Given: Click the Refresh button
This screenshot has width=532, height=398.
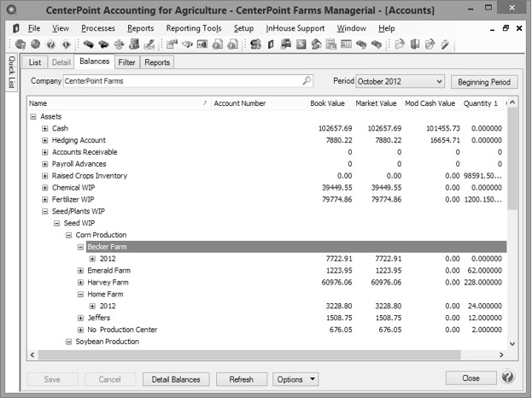Looking at the screenshot, I should coord(241,379).
